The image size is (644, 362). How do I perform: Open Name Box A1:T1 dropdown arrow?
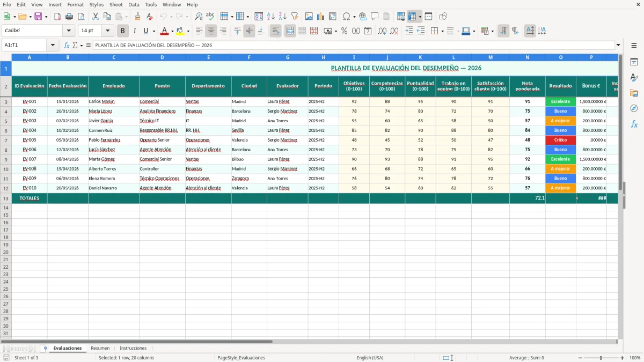pos(53,46)
